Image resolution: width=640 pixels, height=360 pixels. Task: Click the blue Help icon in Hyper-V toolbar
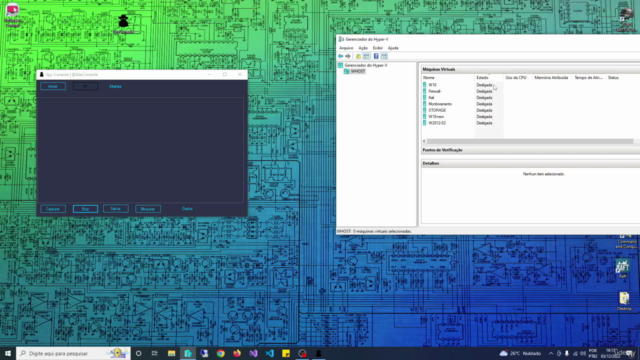click(x=376, y=56)
